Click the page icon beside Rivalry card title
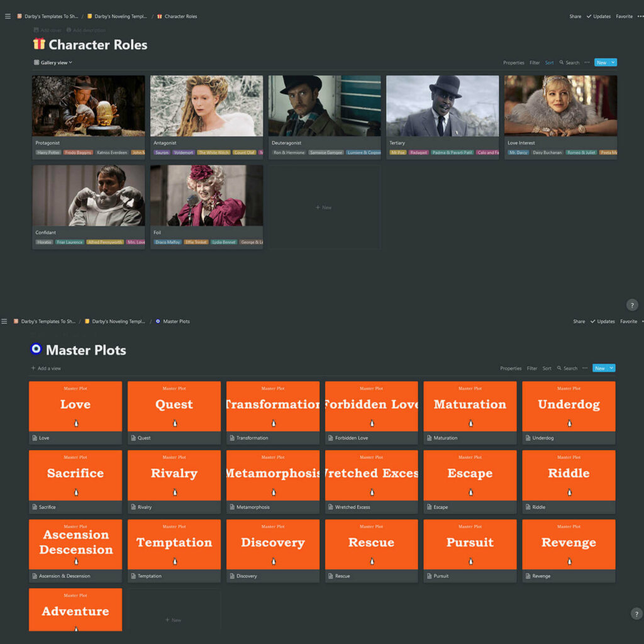Viewport: 644px width, 644px height. click(133, 507)
